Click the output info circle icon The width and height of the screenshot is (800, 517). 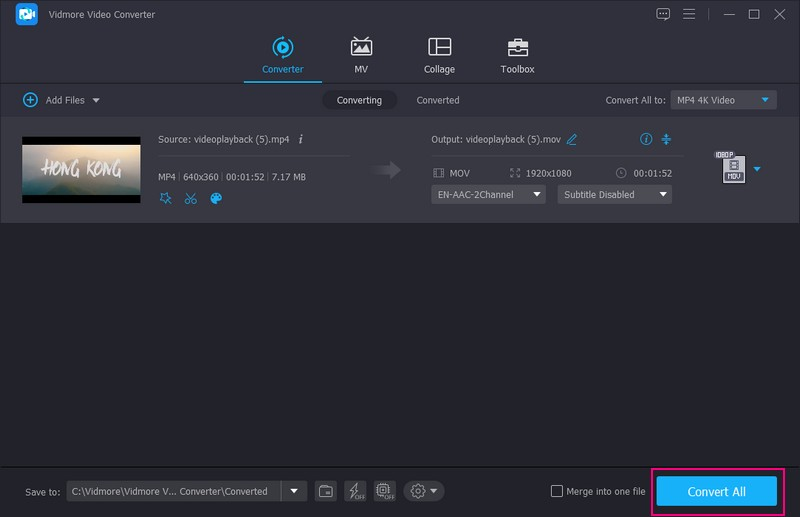click(x=646, y=139)
